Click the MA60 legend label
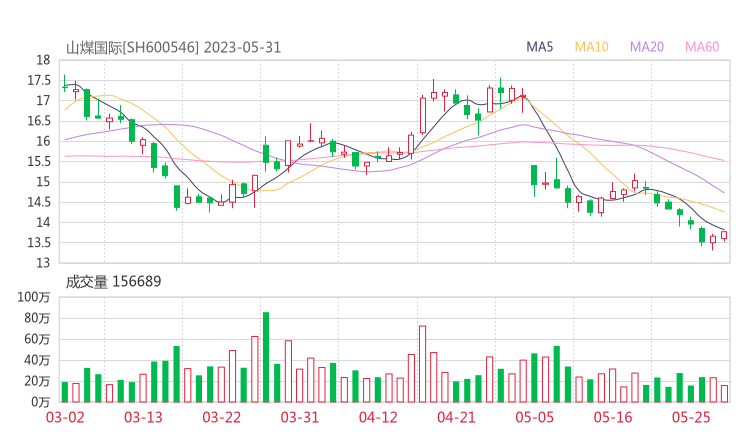 tap(702, 47)
